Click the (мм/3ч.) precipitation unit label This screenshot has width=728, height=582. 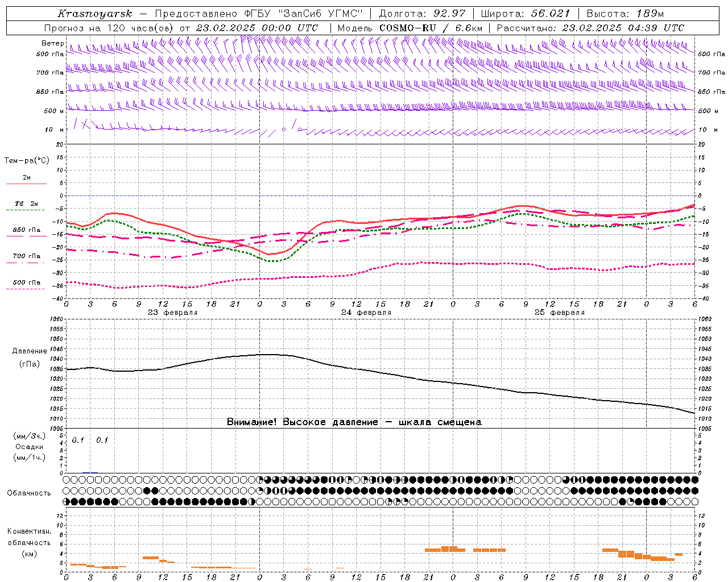click(30, 436)
